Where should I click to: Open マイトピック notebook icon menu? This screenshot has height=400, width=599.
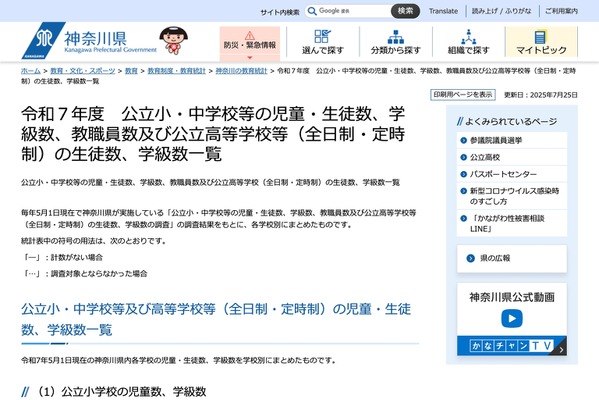(541, 42)
